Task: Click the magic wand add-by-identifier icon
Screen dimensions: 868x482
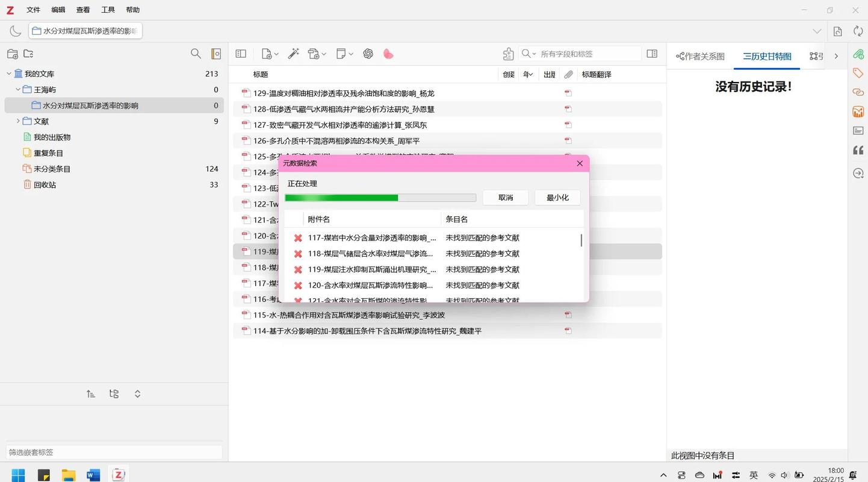Action: (x=293, y=54)
